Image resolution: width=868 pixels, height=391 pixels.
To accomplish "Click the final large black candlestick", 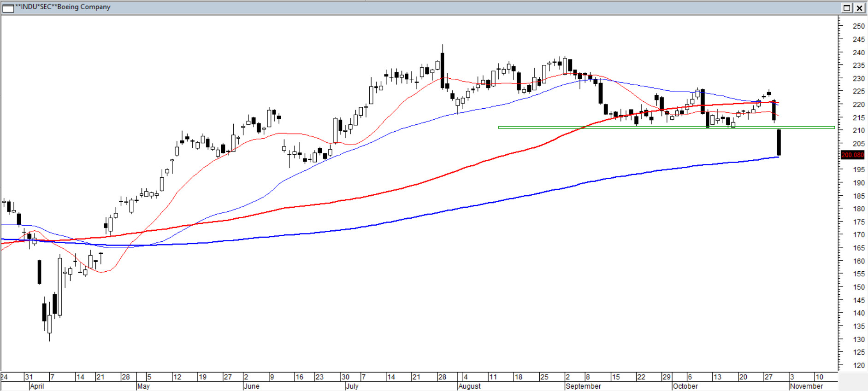I will tap(779, 143).
